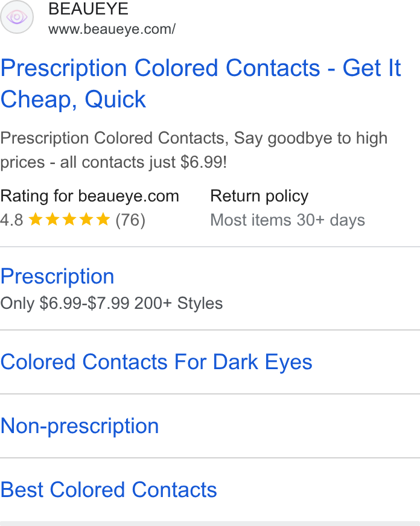This screenshot has height=526, width=420.
Task: Click the www.beaueye.com/ URL text
Action: tap(112, 29)
